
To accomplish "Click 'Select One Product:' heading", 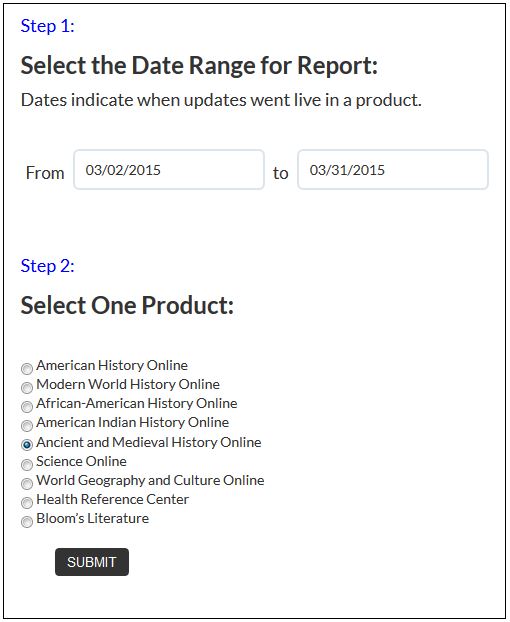I will pyautogui.click(x=127, y=305).
